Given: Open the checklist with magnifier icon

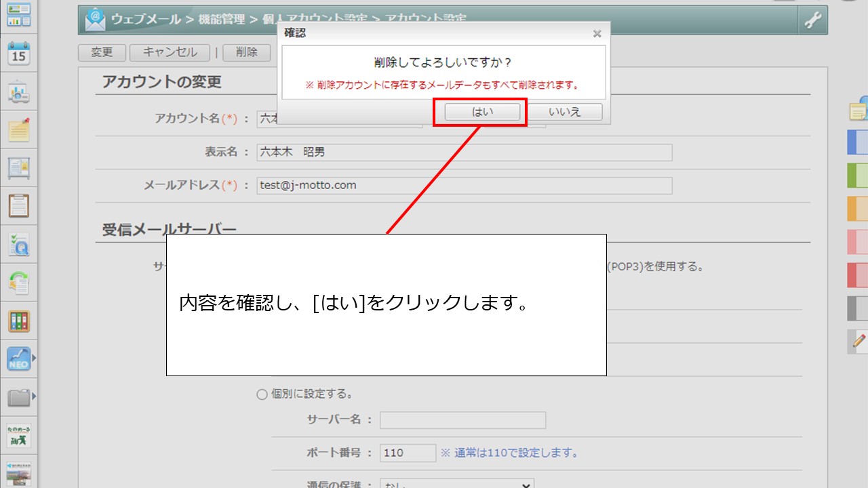Looking at the screenshot, I should coord(19,244).
